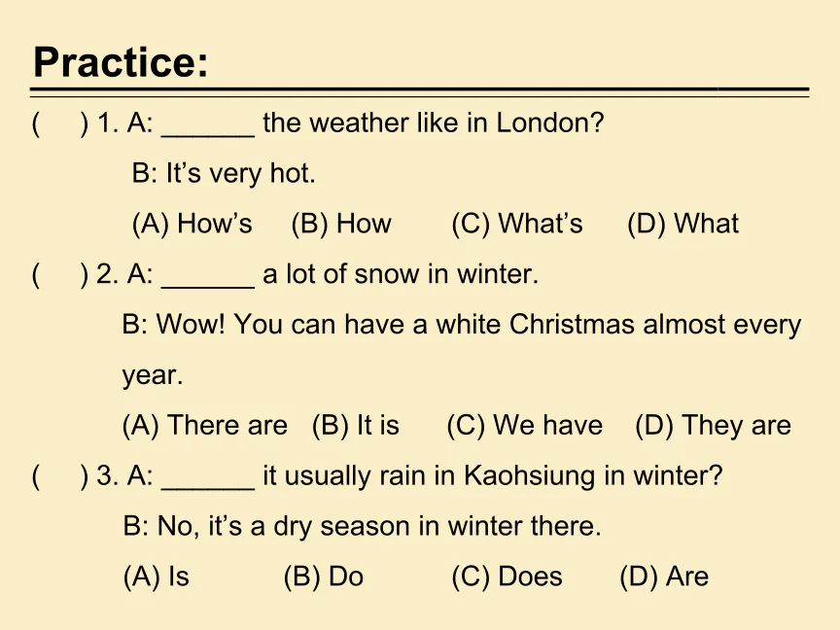Click the blank in question 2

click(208, 275)
